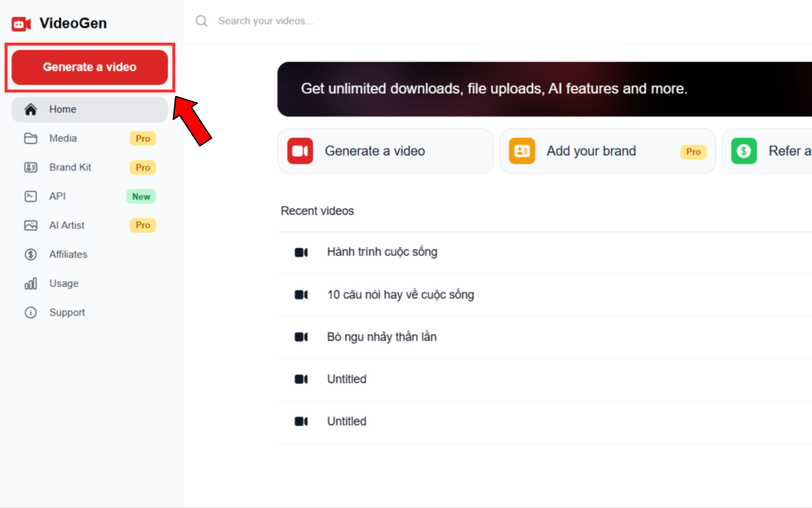This screenshot has height=508, width=812.
Task: Open the last Untitled video
Action: tap(545, 422)
